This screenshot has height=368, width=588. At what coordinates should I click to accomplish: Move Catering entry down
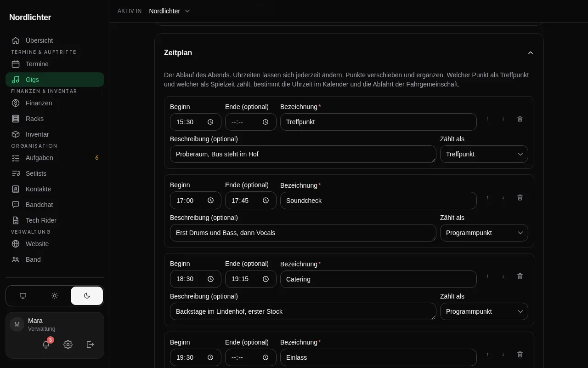point(503,276)
